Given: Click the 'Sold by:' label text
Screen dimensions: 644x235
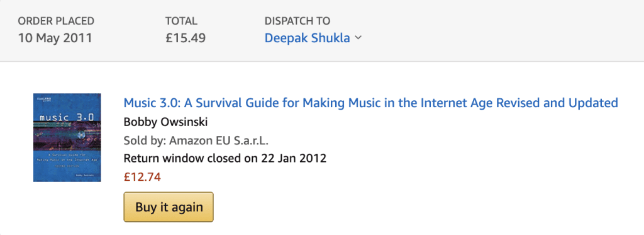Looking at the screenshot, I should click(x=145, y=140).
